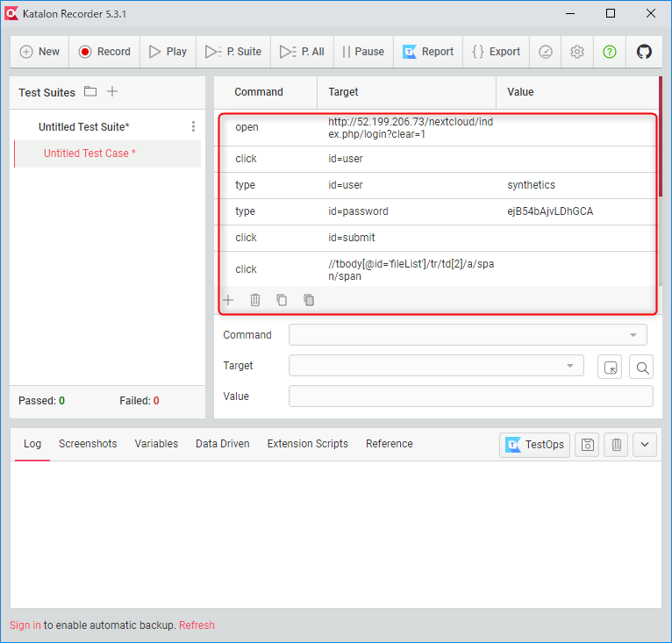This screenshot has height=643, width=672.
Task: Select Untitled Test Suite
Action: (x=84, y=127)
